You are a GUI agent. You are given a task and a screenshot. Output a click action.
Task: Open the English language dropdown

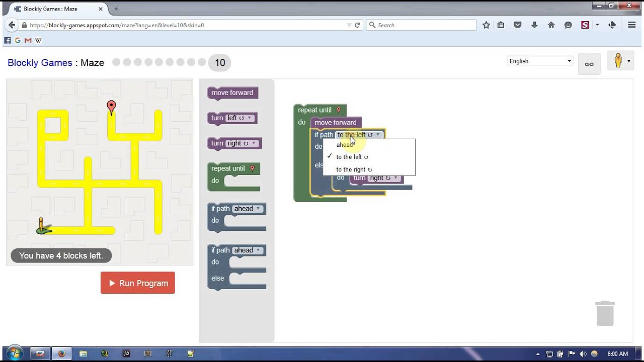[x=540, y=61]
